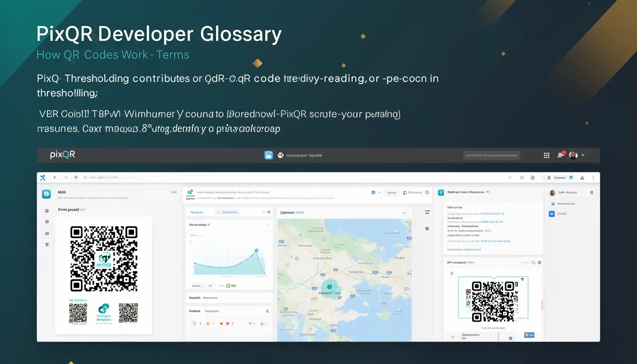Click the blue square icon in header center
637x364 pixels.
pos(269,155)
